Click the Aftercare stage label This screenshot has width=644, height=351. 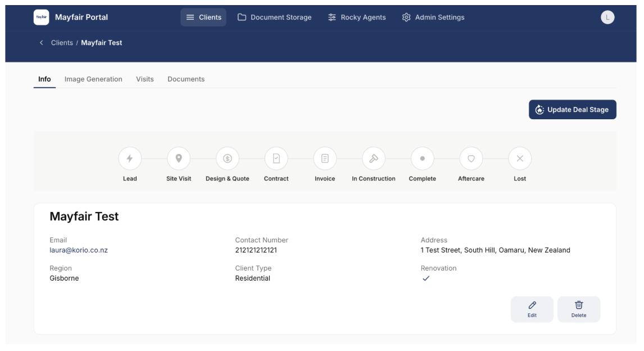click(x=471, y=178)
